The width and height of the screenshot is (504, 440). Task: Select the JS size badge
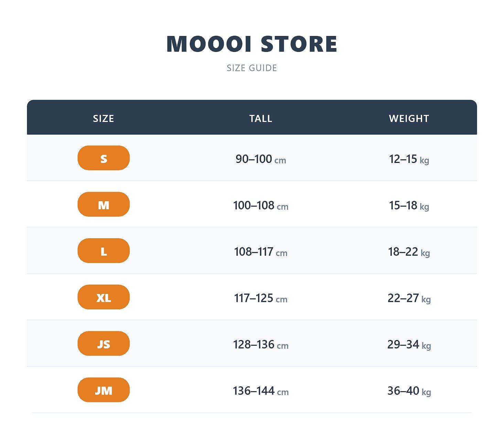pos(104,343)
